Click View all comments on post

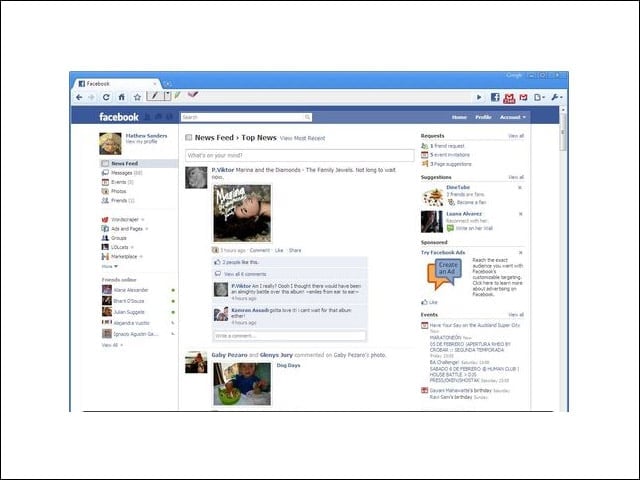click(245, 274)
